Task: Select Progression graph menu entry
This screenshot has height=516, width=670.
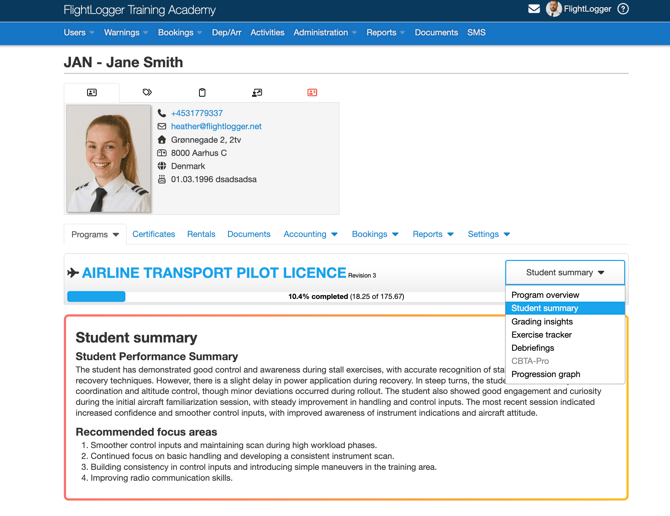Action: (545, 374)
